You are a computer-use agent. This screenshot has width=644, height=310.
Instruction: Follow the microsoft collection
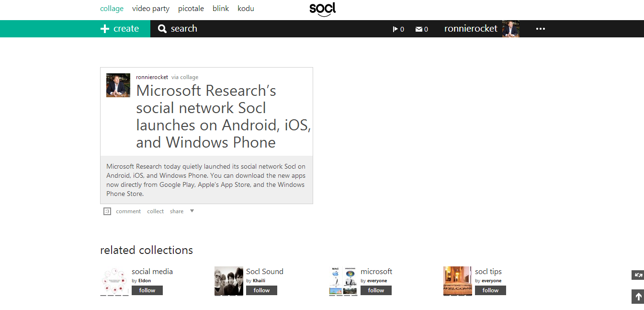tap(376, 290)
